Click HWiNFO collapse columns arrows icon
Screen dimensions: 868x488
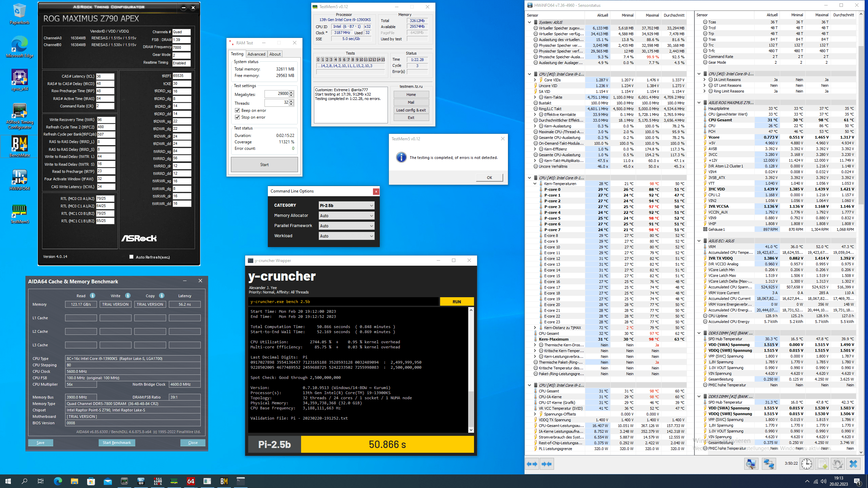pyautogui.click(x=547, y=464)
